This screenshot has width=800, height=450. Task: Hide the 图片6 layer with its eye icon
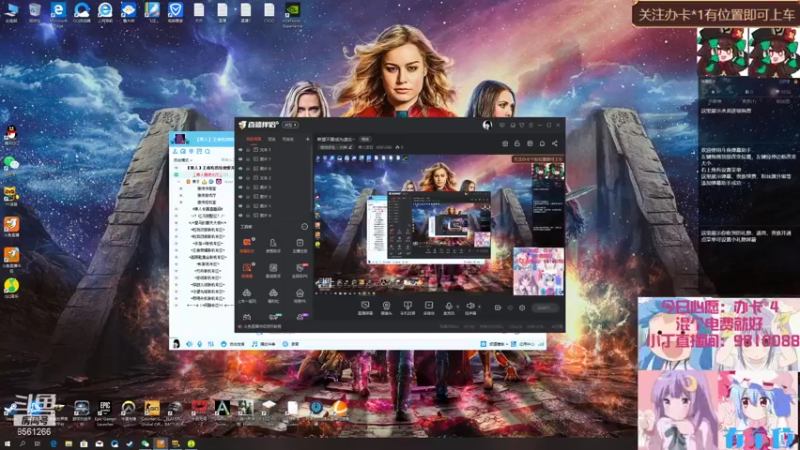[240, 168]
